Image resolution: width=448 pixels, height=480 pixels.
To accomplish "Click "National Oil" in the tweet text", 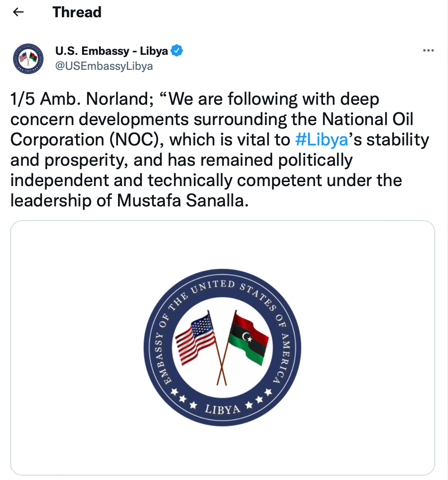I will (368, 119).
